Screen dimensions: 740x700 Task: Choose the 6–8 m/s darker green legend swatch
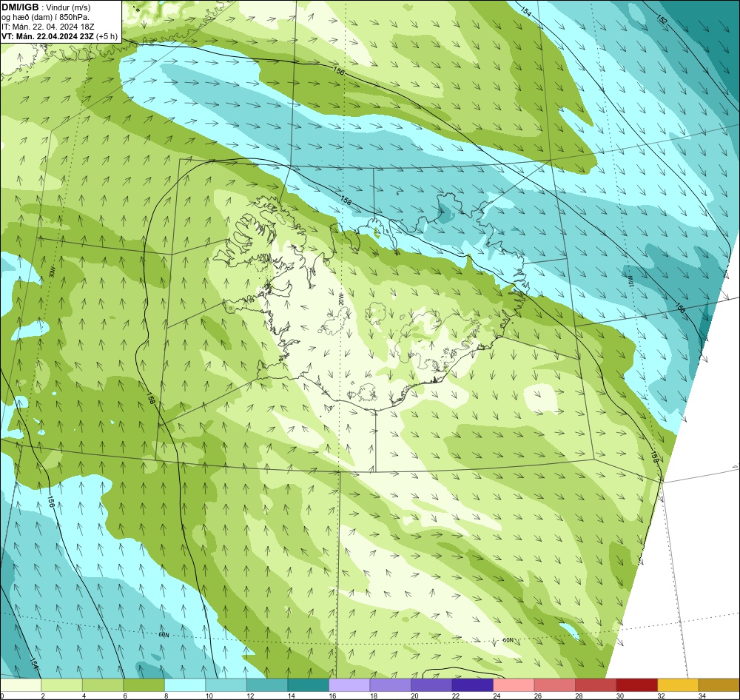(144, 685)
